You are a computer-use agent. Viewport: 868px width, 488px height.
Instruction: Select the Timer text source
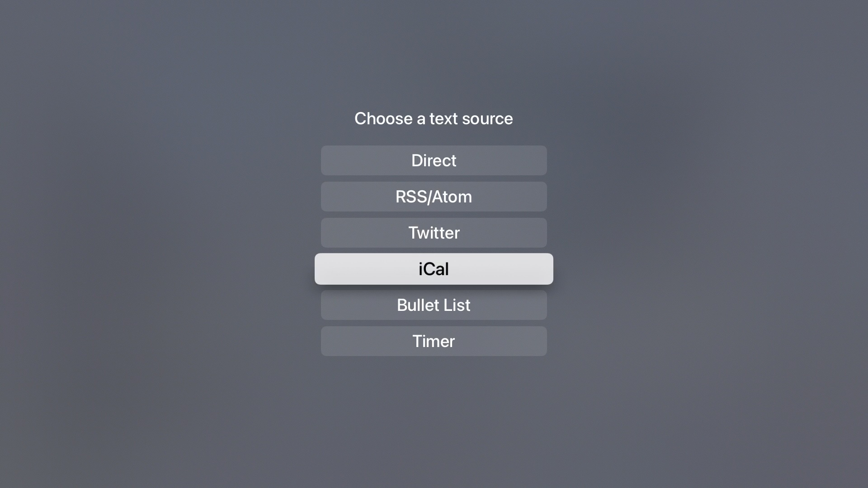(434, 341)
